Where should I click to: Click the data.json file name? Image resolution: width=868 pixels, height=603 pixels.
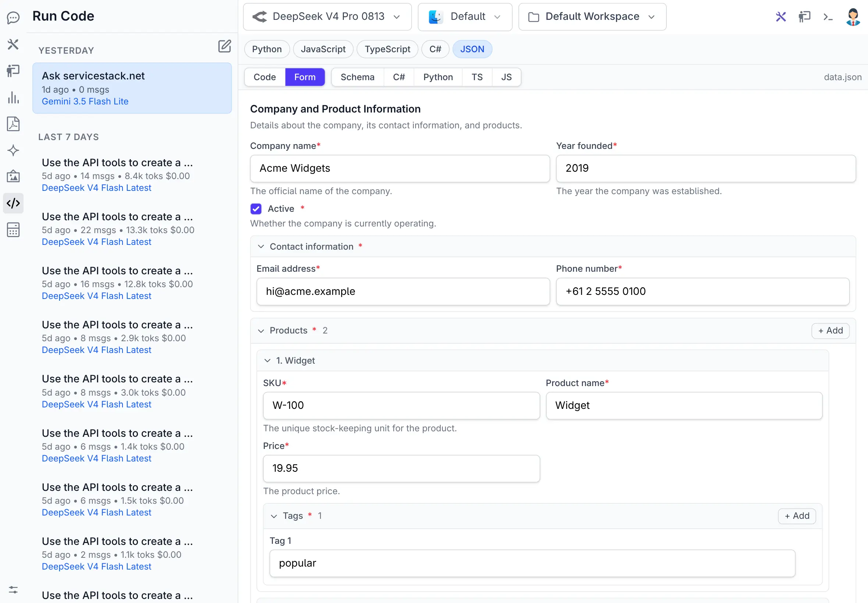click(843, 77)
